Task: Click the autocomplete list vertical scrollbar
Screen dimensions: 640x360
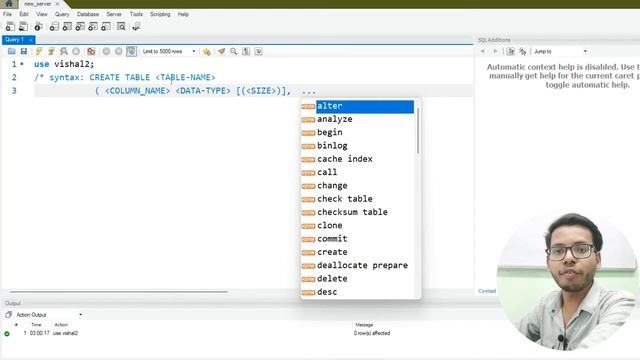Action: (x=418, y=131)
